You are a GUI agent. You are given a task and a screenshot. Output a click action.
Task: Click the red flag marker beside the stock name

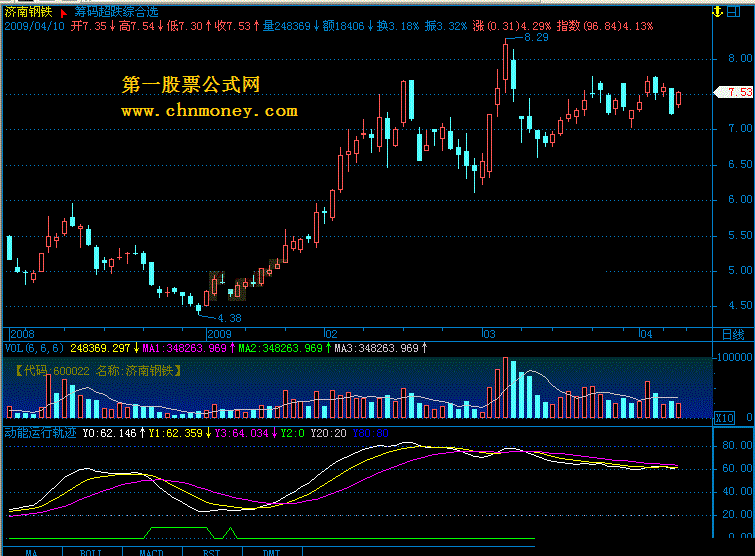click(64, 13)
